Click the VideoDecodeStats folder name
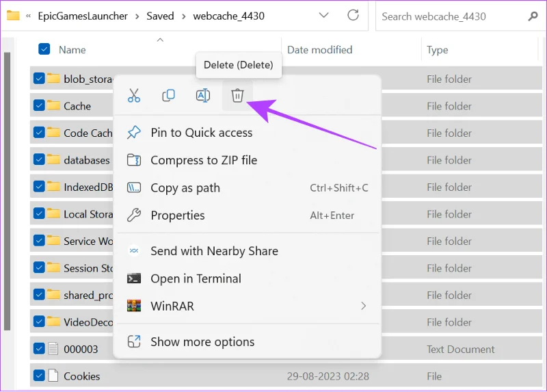The width and height of the screenshot is (547, 392). (88, 322)
